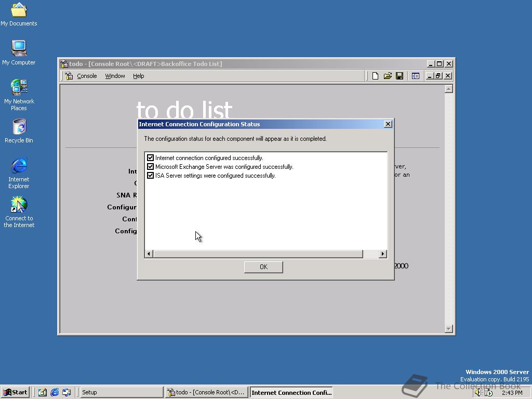Click the Show Desktop quick launch icon
Image resolution: width=532 pixels, height=399 pixels.
point(43,392)
